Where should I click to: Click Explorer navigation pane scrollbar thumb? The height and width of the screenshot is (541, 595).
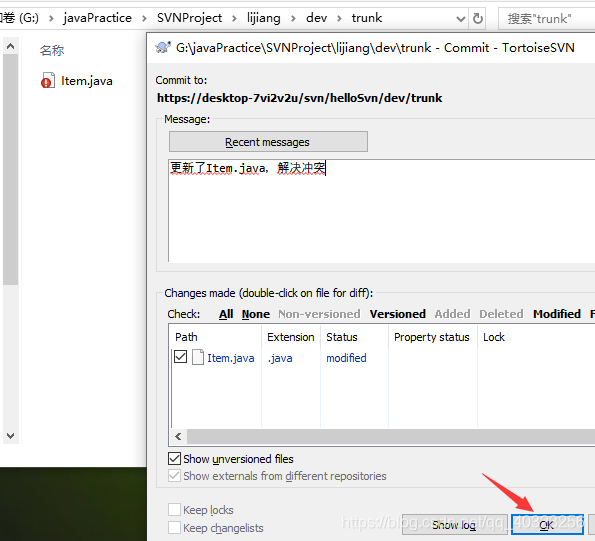point(11,169)
